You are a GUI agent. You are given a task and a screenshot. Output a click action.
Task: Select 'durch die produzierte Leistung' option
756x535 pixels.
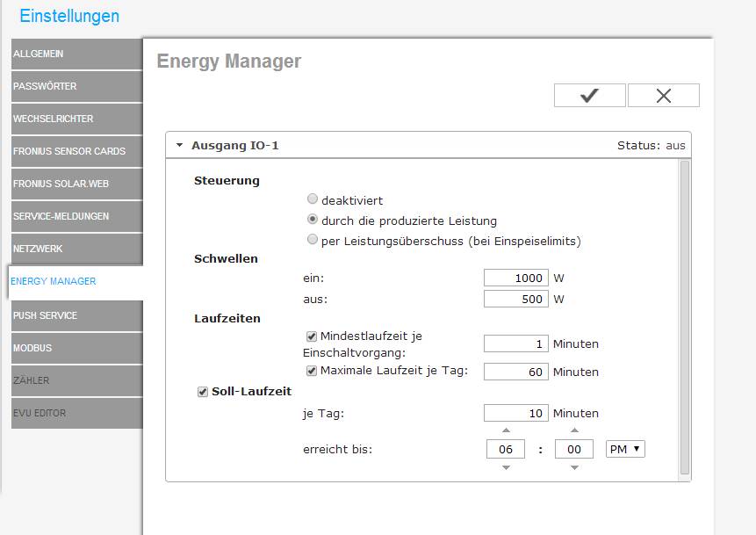(x=313, y=220)
